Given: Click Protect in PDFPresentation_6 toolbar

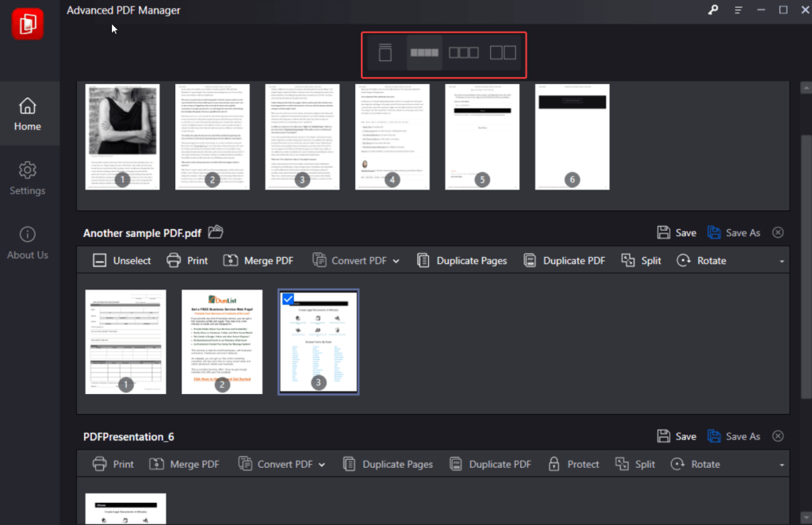Looking at the screenshot, I should coord(573,464).
